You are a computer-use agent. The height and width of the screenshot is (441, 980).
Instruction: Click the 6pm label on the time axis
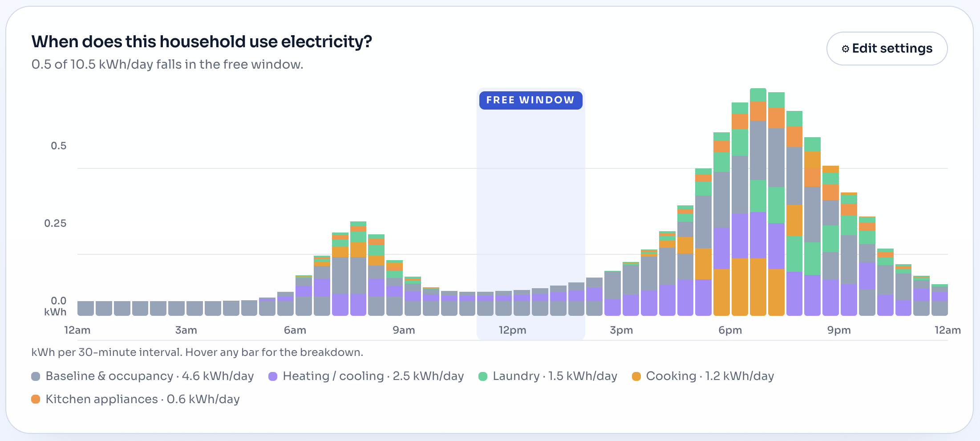[x=730, y=330]
